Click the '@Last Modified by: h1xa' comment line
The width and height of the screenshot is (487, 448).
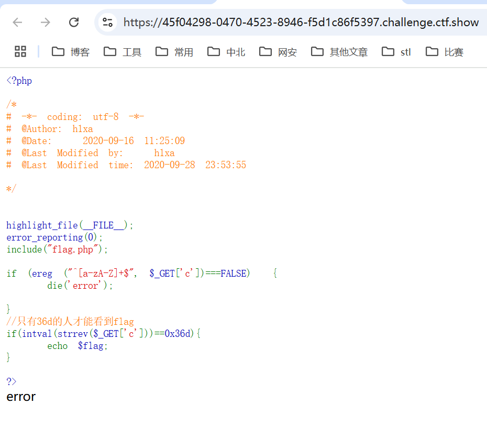[x=91, y=153]
